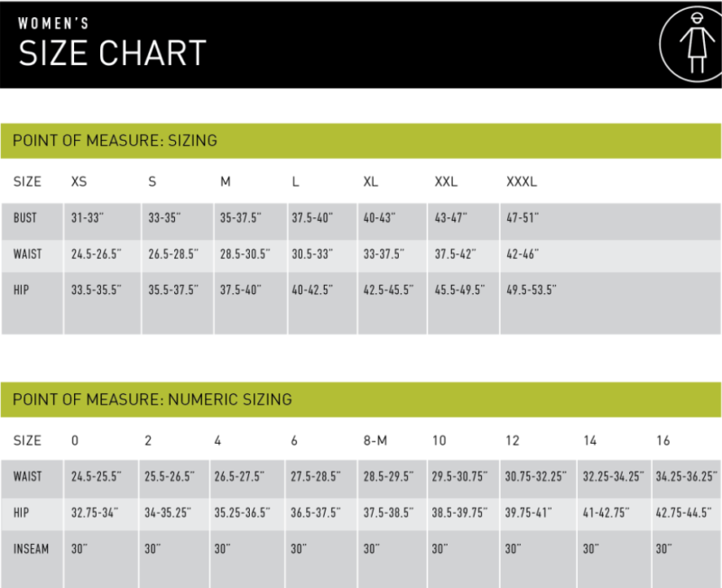Screen dimensions: 722x588
Task: Click the BUST row label
Action: coord(25,217)
